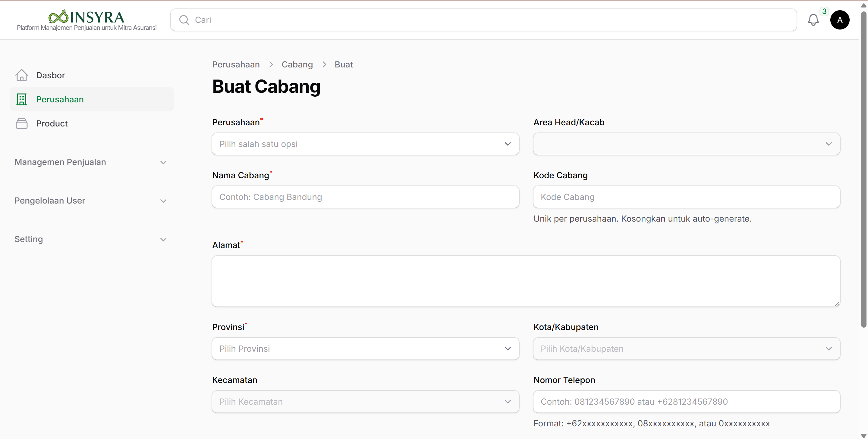Viewport: 868px width, 439px height.
Task: Go to Dasbor in sidebar
Action: point(92,75)
